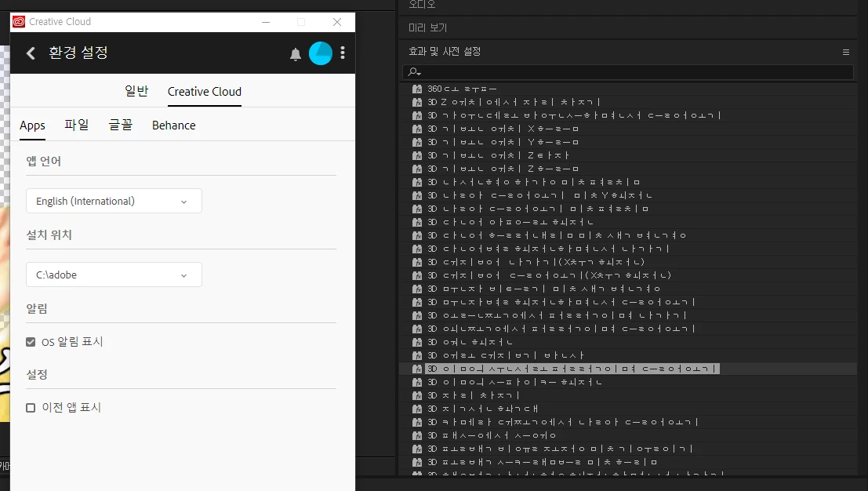Select the Apps sub-tab

click(x=32, y=125)
